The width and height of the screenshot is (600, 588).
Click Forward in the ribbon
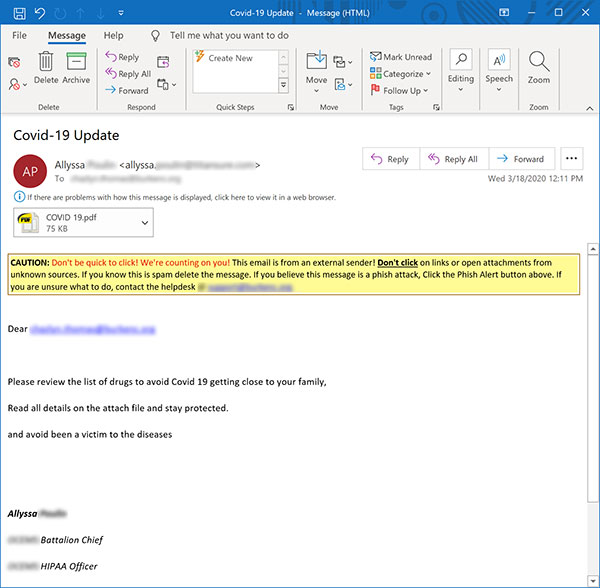pos(127,90)
